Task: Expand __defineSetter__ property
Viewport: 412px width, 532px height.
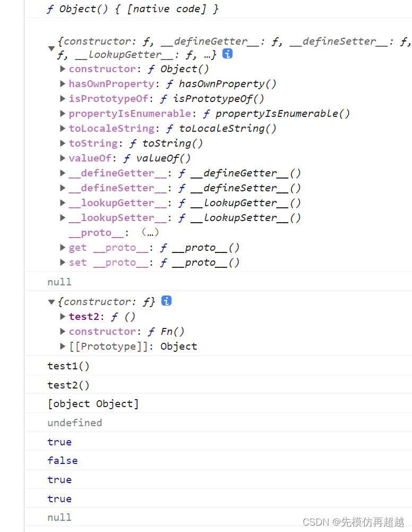Action: coord(62,188)
